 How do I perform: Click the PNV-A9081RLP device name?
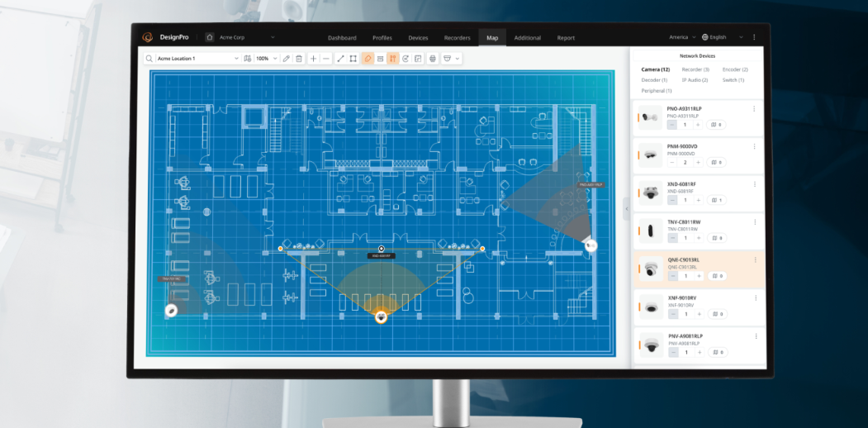point(685,336)
